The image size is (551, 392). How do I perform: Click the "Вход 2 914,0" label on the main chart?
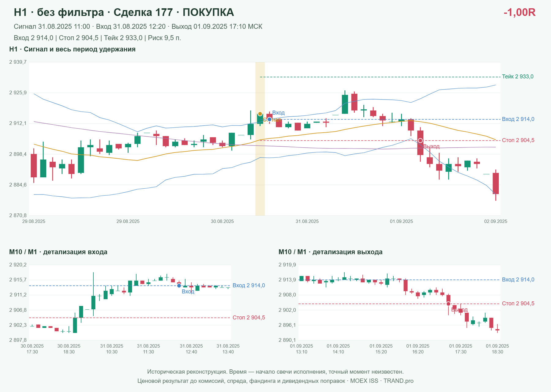tap(518, 119)
